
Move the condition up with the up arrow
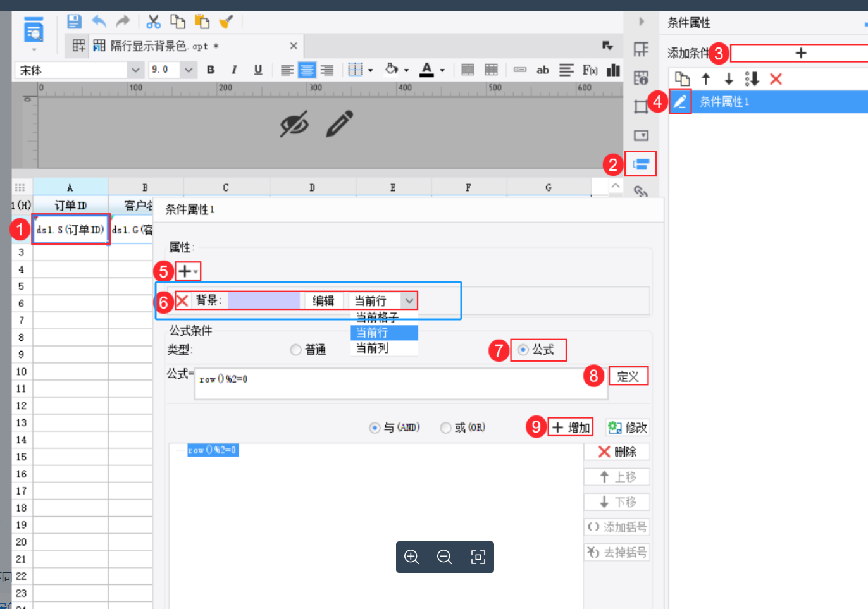[706, 79]
